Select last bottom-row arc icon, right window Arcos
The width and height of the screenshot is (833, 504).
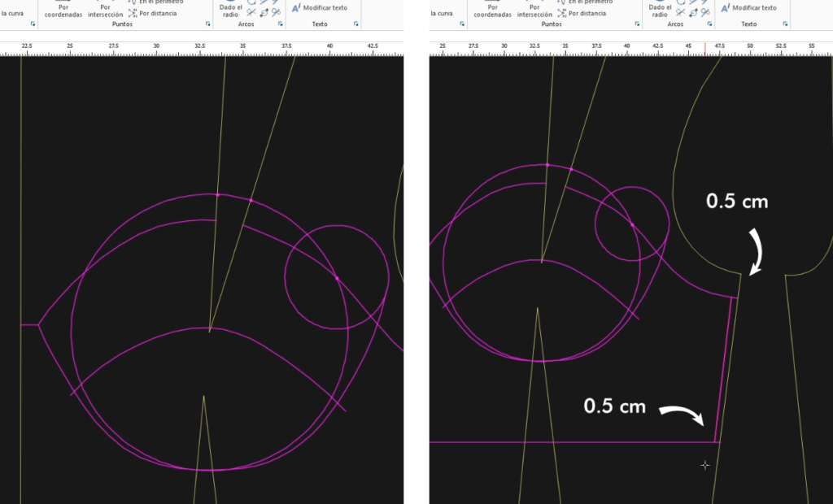[705, 12]
